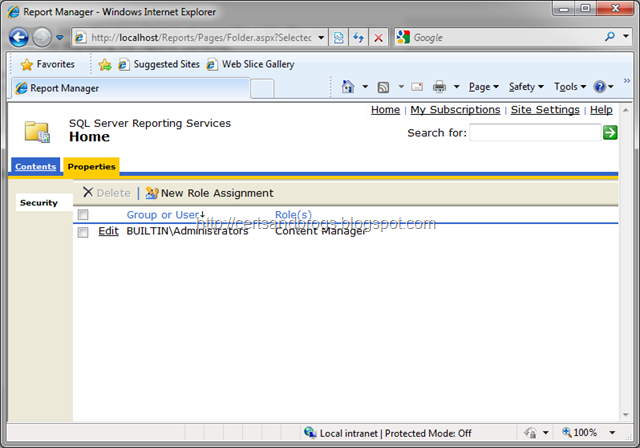Open the Tools menu

pyautogui.click(x=570, y=86)
